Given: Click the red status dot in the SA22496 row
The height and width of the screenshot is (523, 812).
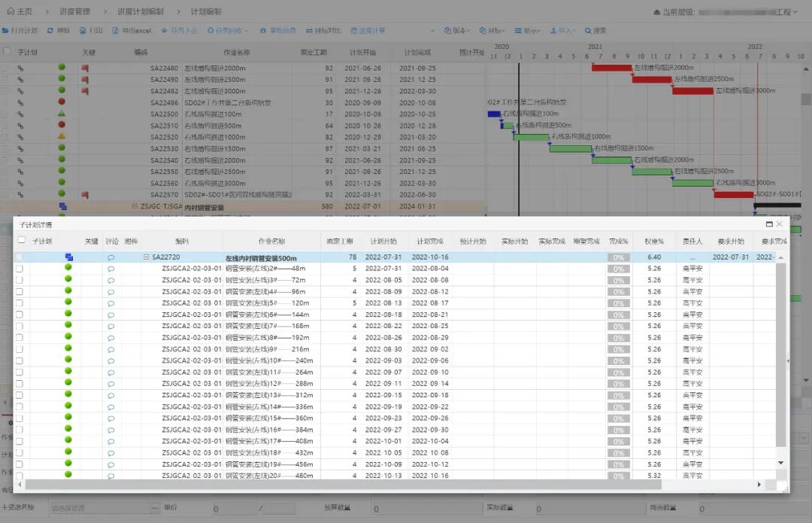Looking at the screenshot, I should click(x=62, y=102).
